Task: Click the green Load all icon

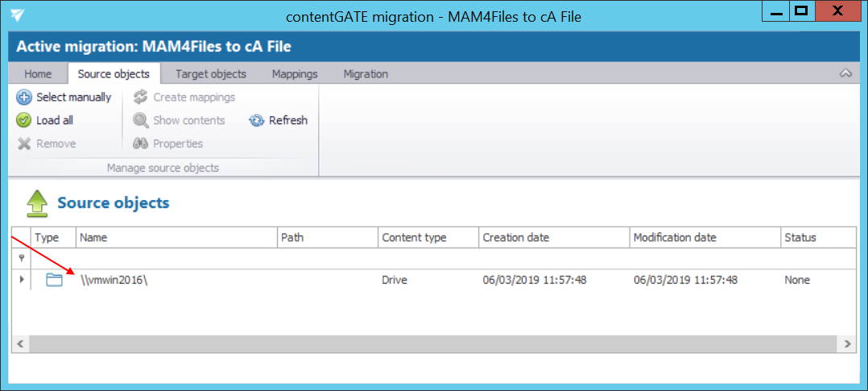Action: pyautogui.click(x=24, y=121)
